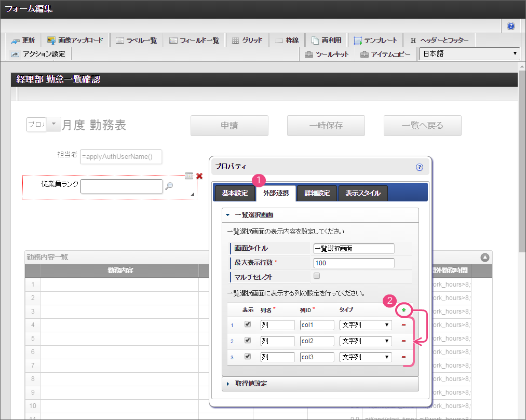
Task: Open the 日本語 language dropdown
Action: [x=469, y=53]
